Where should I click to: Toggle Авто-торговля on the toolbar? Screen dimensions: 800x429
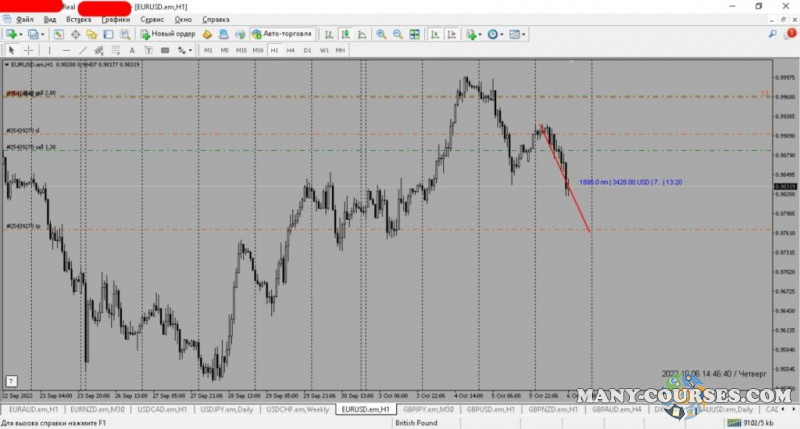[x=282, y=34]
